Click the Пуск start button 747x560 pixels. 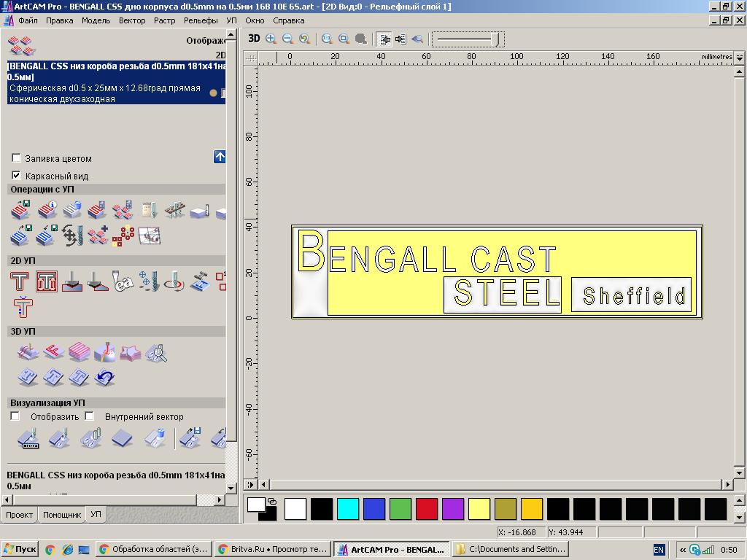pos(20,550)
